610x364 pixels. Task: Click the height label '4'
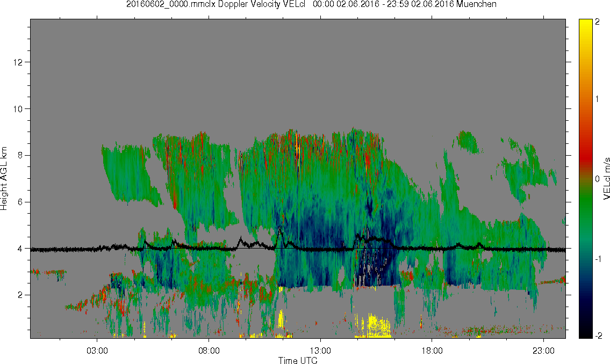20,249
